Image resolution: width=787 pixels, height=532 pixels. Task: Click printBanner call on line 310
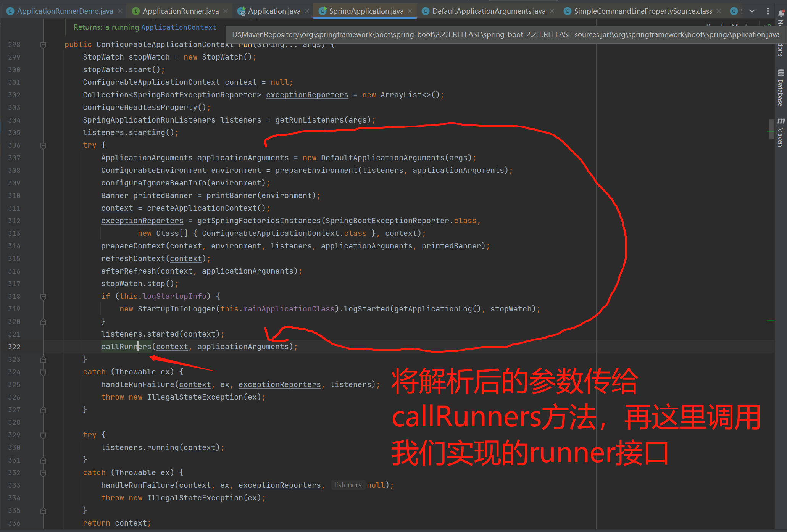tap(232, 195)
